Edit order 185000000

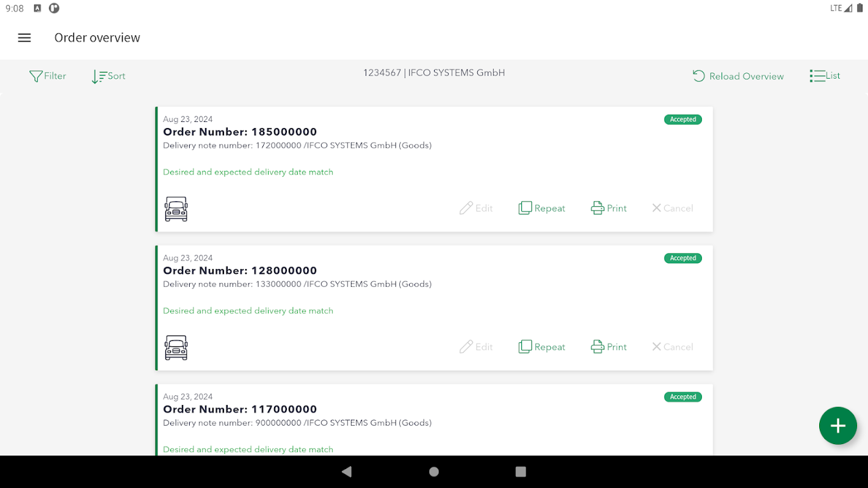476,208
